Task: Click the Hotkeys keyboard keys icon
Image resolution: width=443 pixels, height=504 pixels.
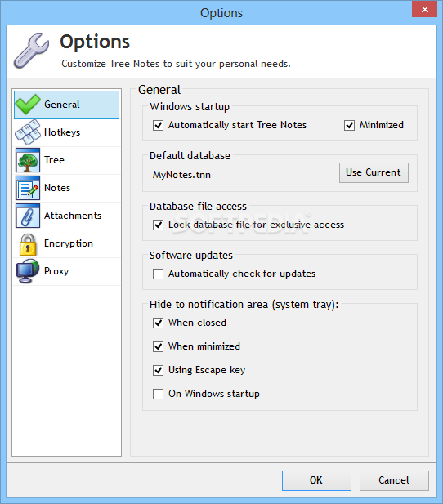Action: coord(28,132)
